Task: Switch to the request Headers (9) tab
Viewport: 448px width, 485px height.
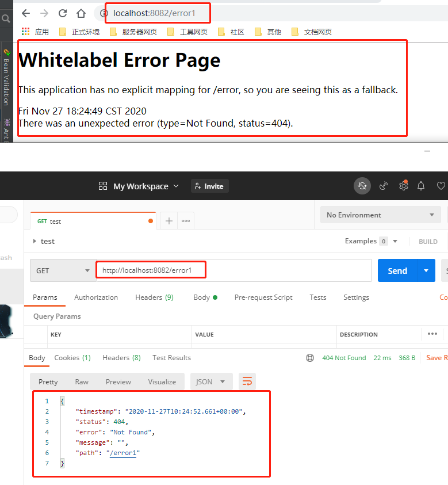Action: point(154,297)
